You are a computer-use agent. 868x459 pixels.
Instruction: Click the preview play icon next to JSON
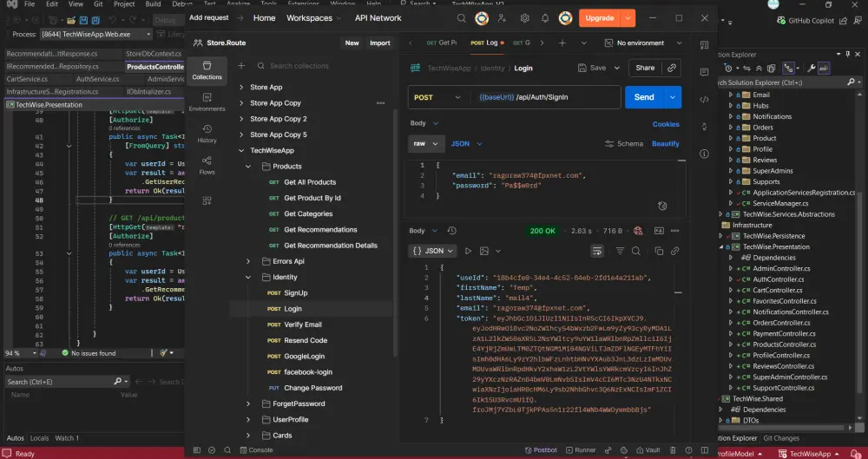469,252
